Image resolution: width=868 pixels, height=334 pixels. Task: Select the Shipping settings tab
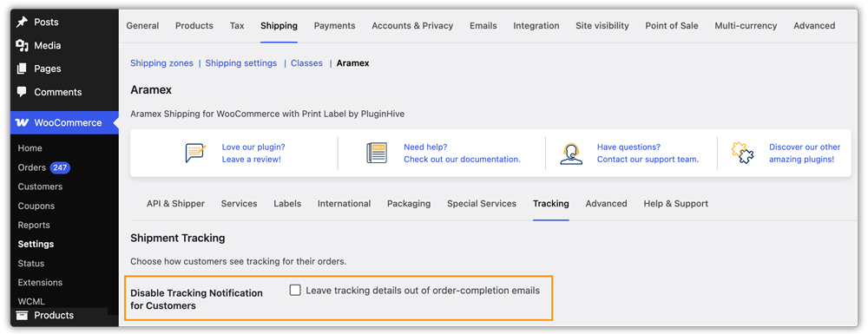279,25
